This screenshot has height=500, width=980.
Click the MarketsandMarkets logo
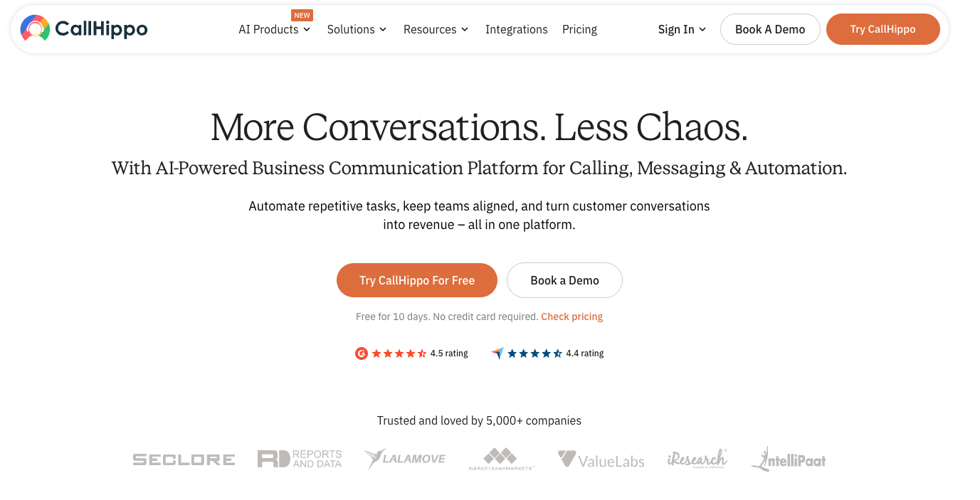[x=501, y=459]
